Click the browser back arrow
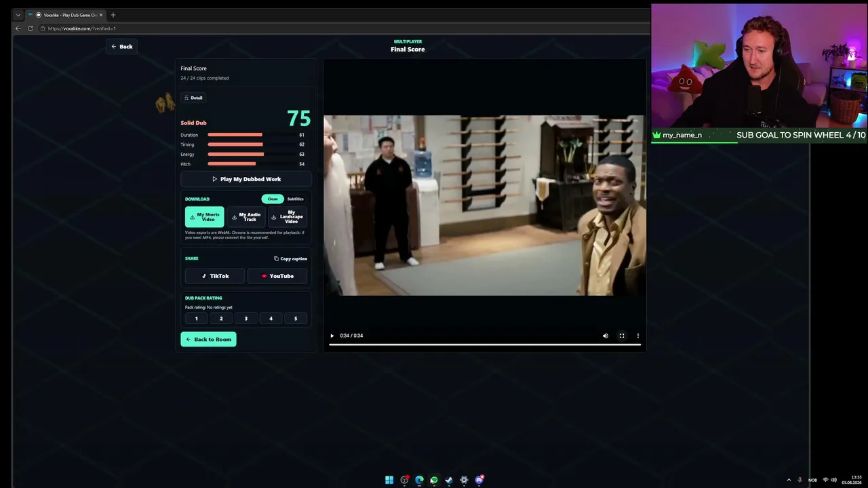Image resolution: width=868 pixels, height=488 pixels. click(x=18, y=28)
